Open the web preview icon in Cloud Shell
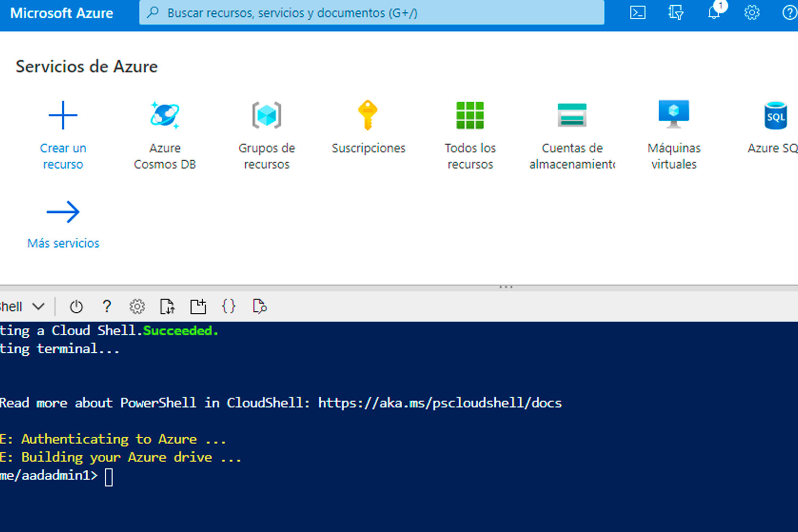This screenshot has width=798, height=532. click(x=260, y=306)
